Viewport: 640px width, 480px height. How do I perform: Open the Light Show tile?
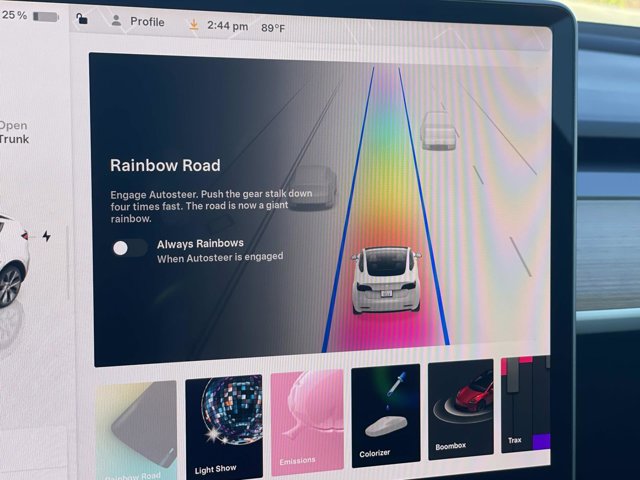tap(224, 425)
